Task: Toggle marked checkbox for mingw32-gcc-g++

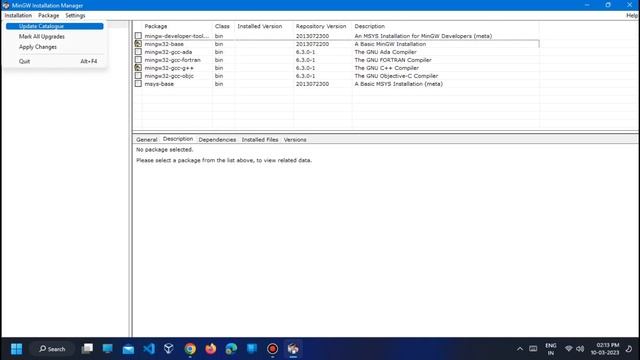Action: coord(138,68)
